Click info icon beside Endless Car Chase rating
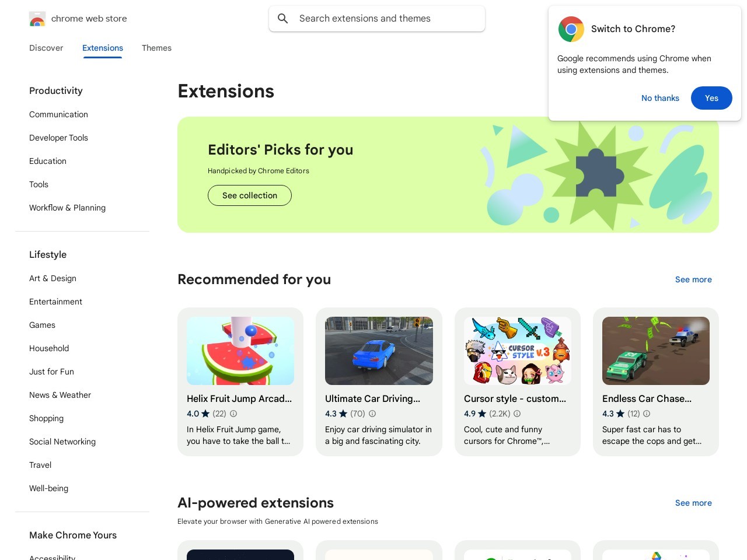Image resolution: width=747 pixels, height=560 pixels. pyautogui.click(x=647, y=414)
